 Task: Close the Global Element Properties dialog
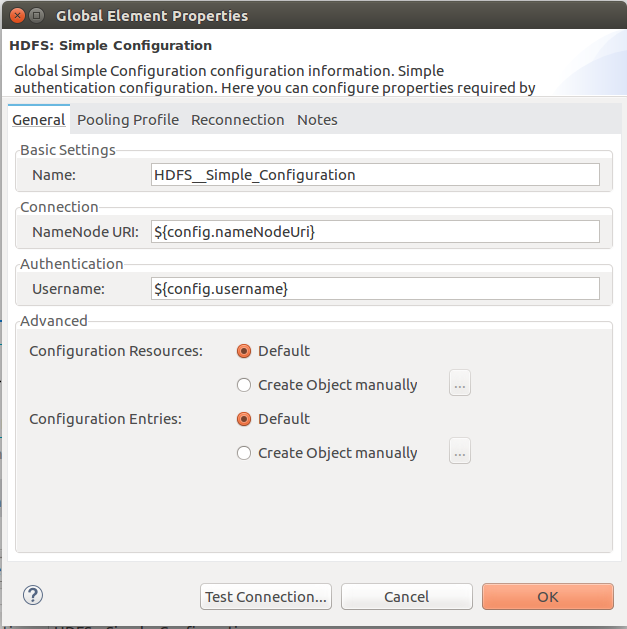pyautogui.click(x=17, y=16)
